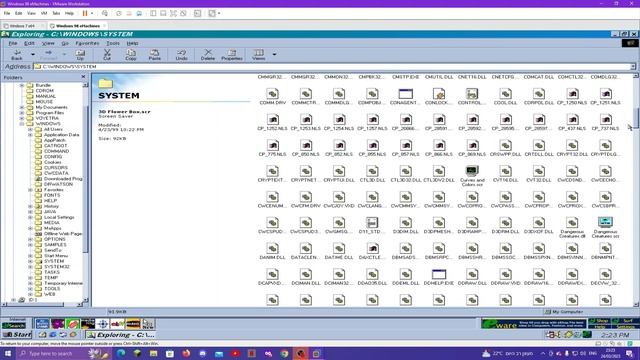
Task: Go up one folder level
Action: coord(80,55)
